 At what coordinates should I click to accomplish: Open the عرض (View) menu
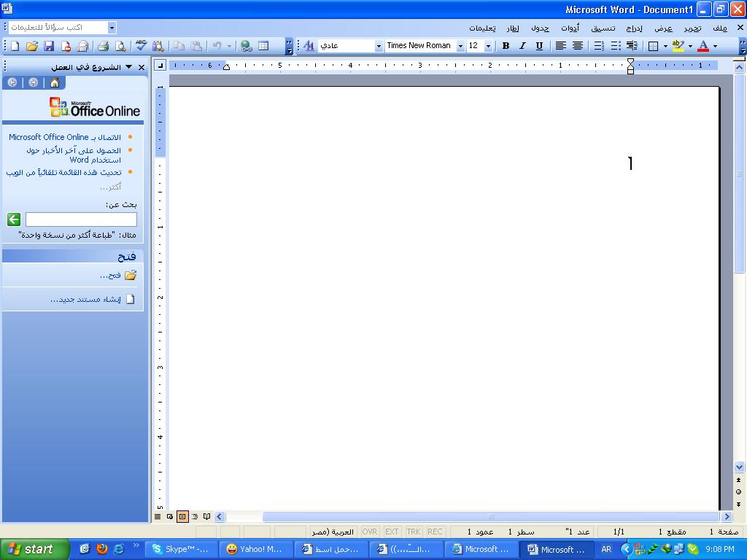(x=663, y=28)
